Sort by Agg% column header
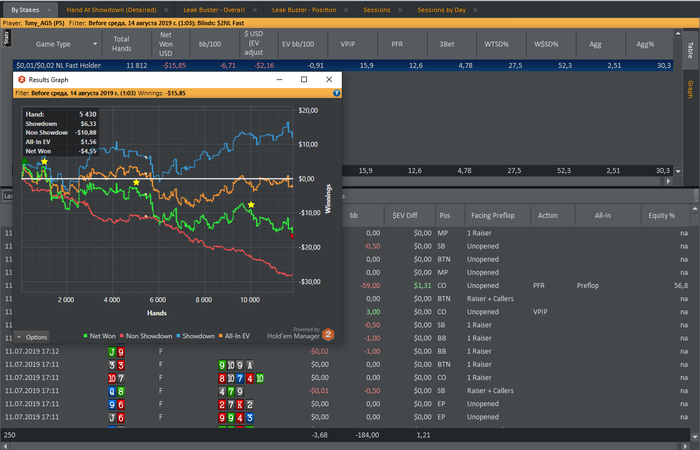The width and height of the screenshot is (700, 450). [645, 44]
